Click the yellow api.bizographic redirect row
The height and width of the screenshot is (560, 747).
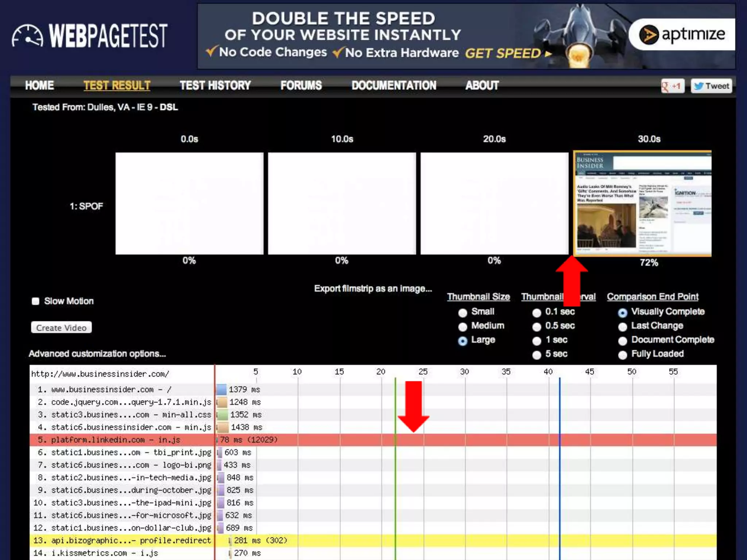coord(122,540)
